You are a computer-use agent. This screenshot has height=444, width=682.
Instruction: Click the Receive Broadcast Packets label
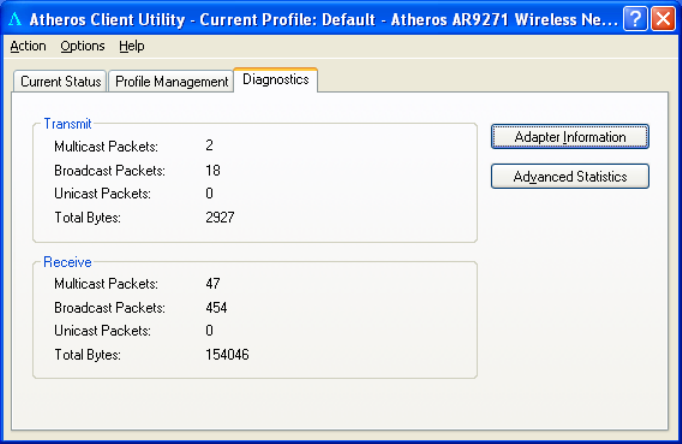pos(110,308)
